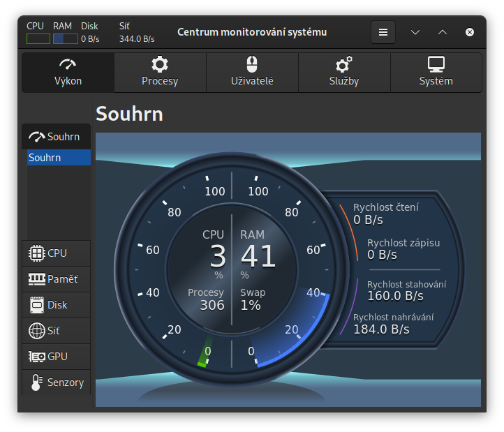Open the Síť network section
The width and height of the screenshot is (504, 432).
tap(56, 331)
